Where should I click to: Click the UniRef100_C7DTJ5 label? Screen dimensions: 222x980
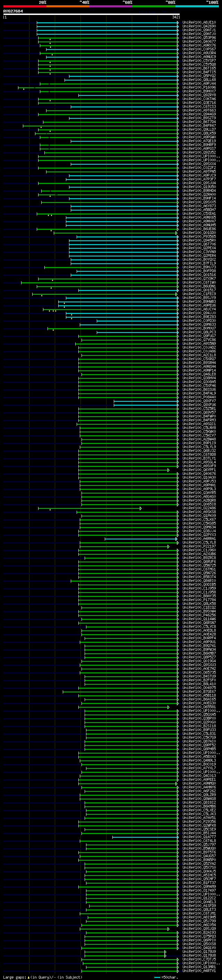pyautogui.click(x=199, y=959)
